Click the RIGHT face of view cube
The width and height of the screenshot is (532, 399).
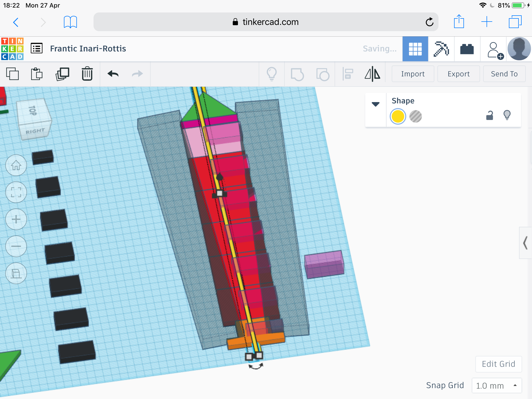click(x=35, y=131)
